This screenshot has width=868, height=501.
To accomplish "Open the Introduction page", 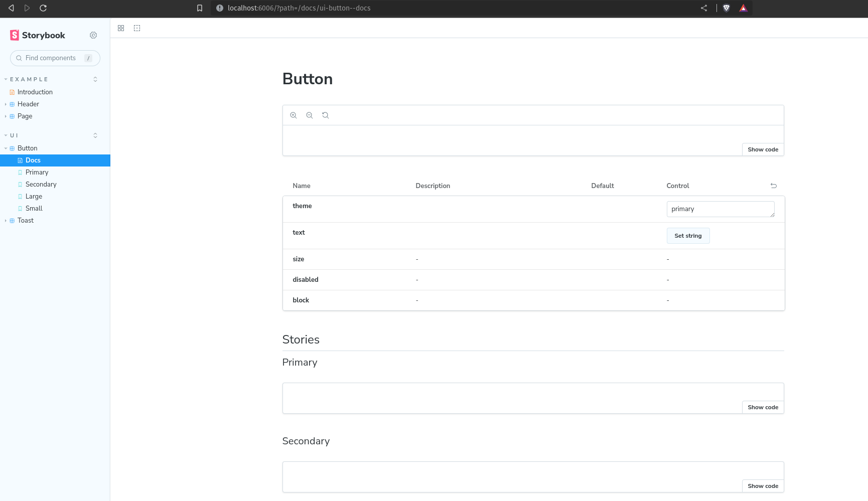I will pyautogui.click(x=35, y=92).
